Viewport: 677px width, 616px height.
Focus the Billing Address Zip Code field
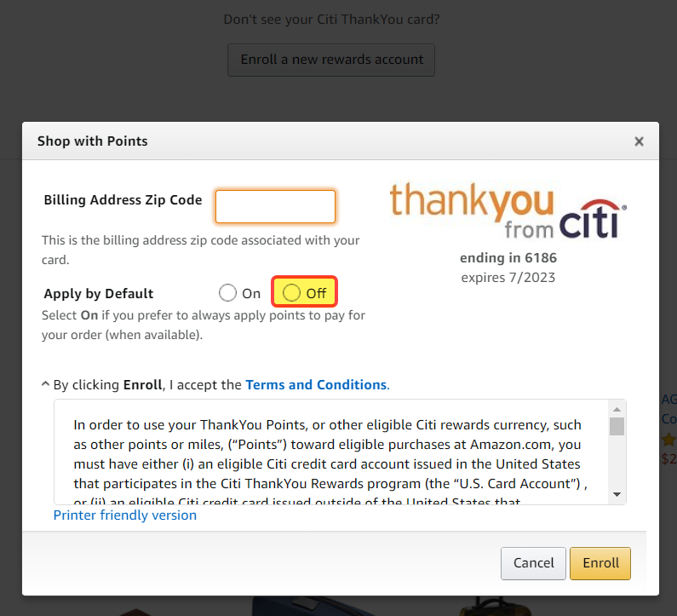(x=275, y=206)
